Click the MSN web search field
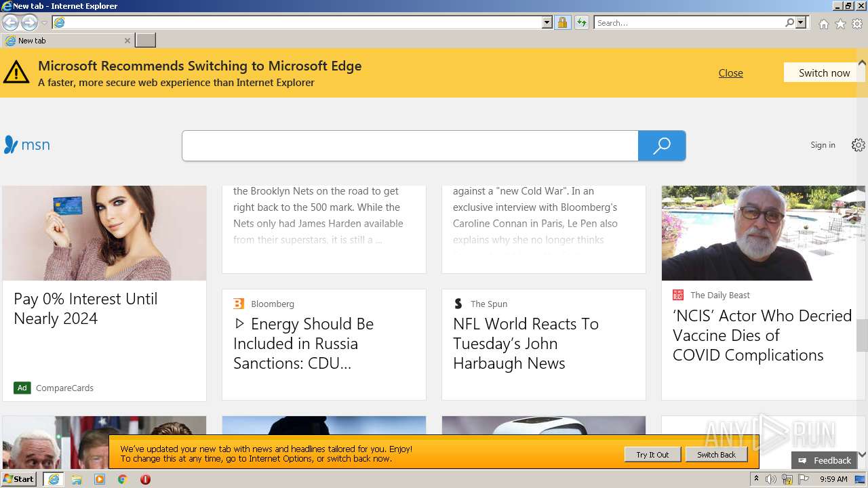The height and width of the screenshot is (488, 868). [410, 146]
